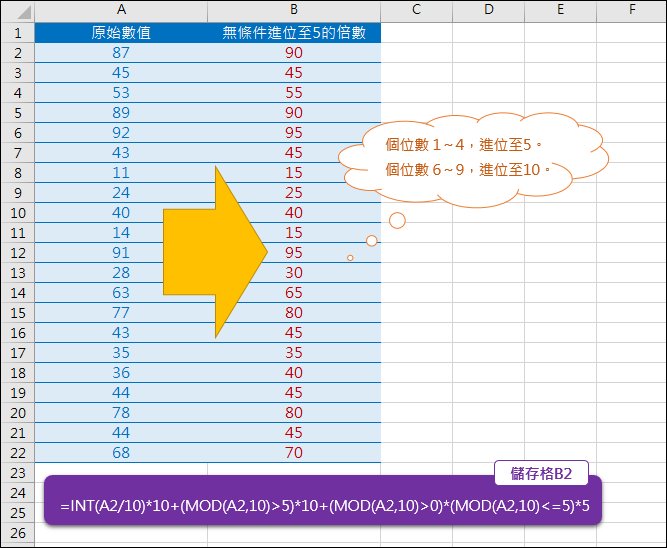Click cell B22 with value 70
The image size is (667, 548).
(294, 453)
